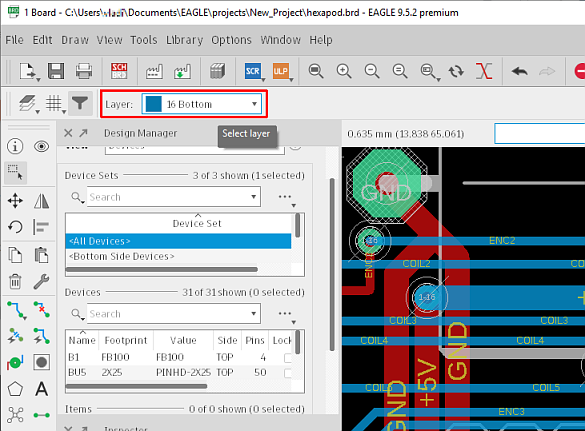This screenshot has width=585, height=431.
Task: Toggle Lock checkbox for device B1
Action: coord(288,357)
